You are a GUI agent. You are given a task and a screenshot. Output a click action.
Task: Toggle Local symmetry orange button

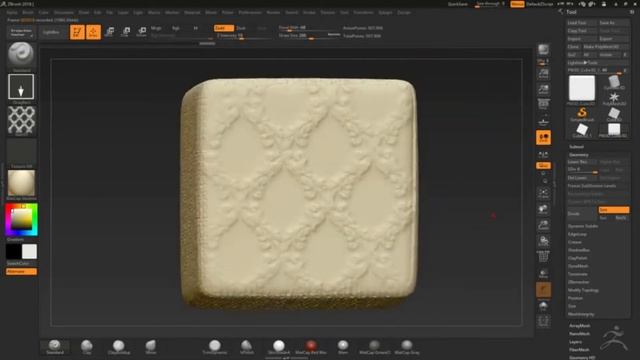(543, 138)
